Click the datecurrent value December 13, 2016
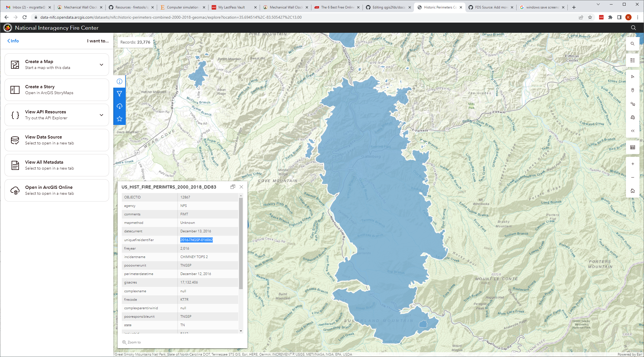 (196, 231)
